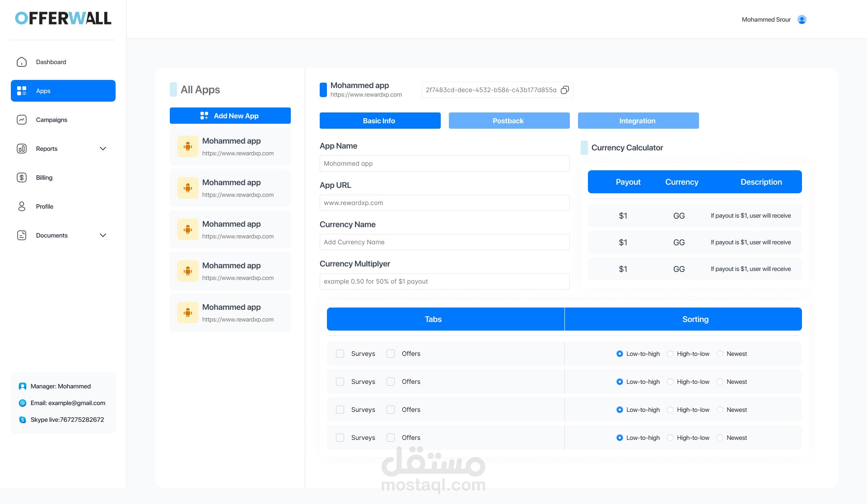Click the Currency Multiplyer input field

(444, 281)
